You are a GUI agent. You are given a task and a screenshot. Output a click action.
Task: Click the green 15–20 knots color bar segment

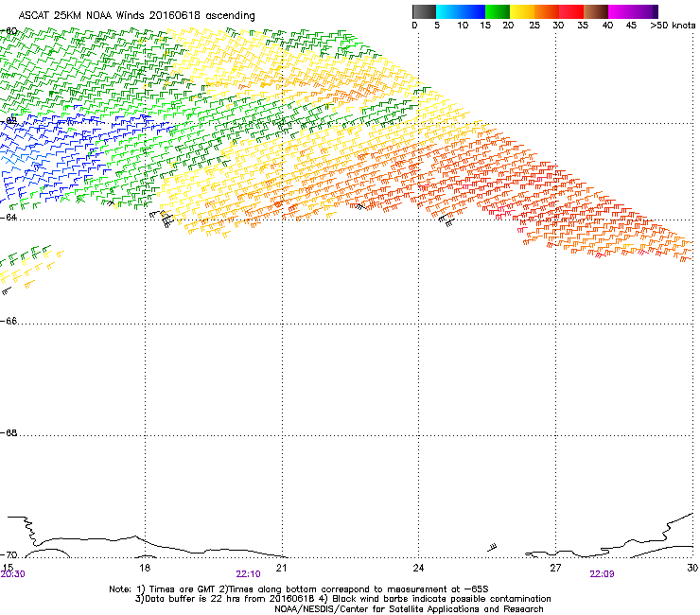(498, 11)
